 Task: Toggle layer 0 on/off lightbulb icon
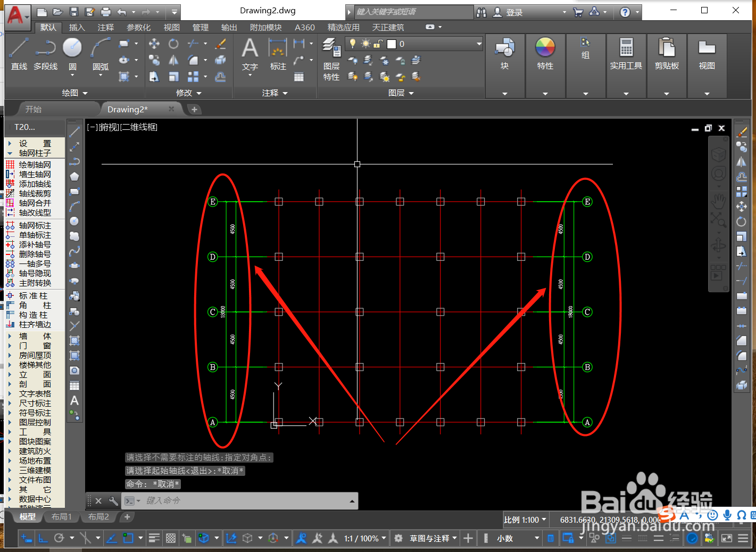click(353, 44)
